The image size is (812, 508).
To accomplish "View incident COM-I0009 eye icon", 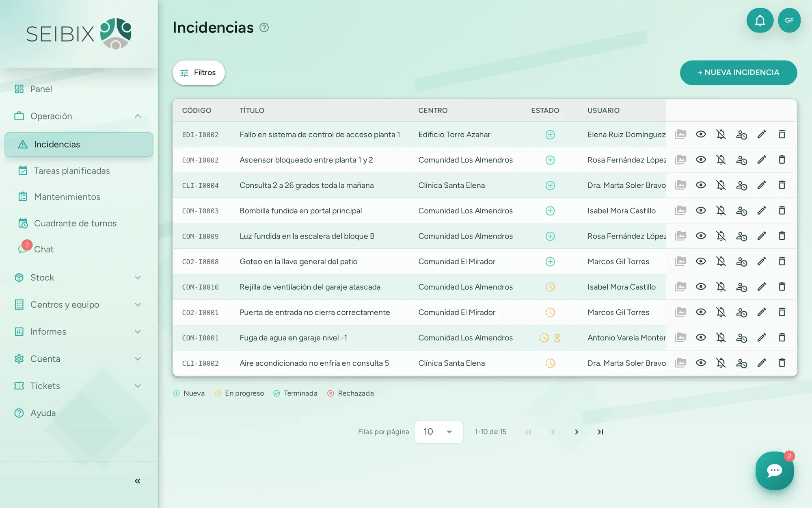I will [x=701, y=236].
